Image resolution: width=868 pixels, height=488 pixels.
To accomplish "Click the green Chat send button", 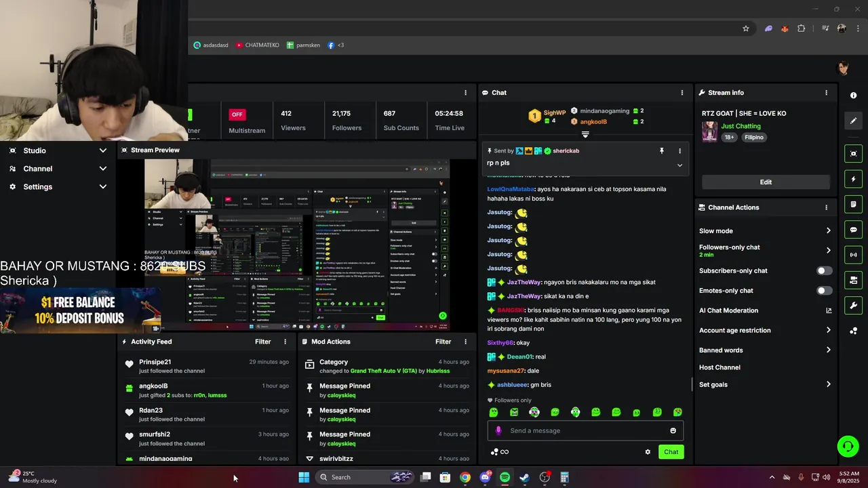I will (671, 452).
